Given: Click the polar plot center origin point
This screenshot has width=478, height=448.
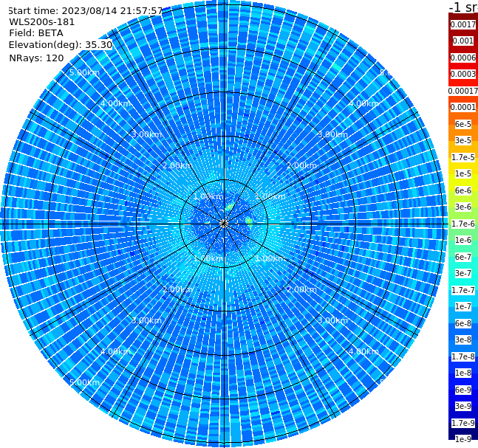Looking at the screenshot, I should 224,224.
